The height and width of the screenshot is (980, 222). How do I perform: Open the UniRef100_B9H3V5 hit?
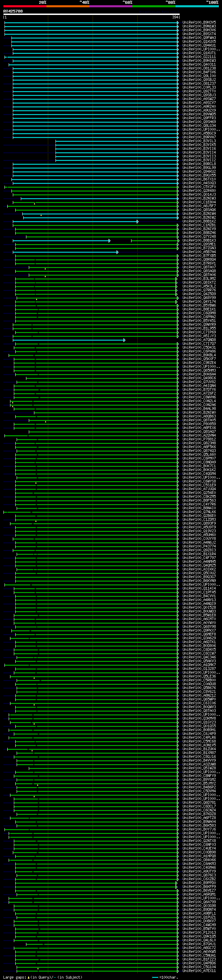[199, 23]
